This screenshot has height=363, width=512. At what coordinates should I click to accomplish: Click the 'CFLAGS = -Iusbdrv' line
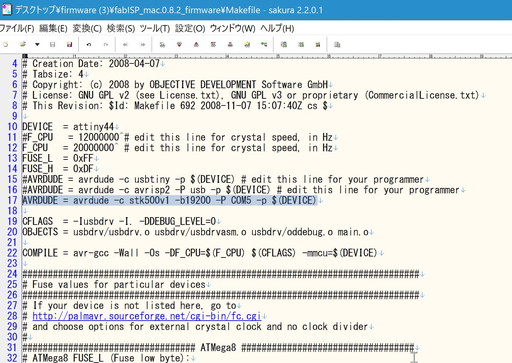click(x=119, y=221)
